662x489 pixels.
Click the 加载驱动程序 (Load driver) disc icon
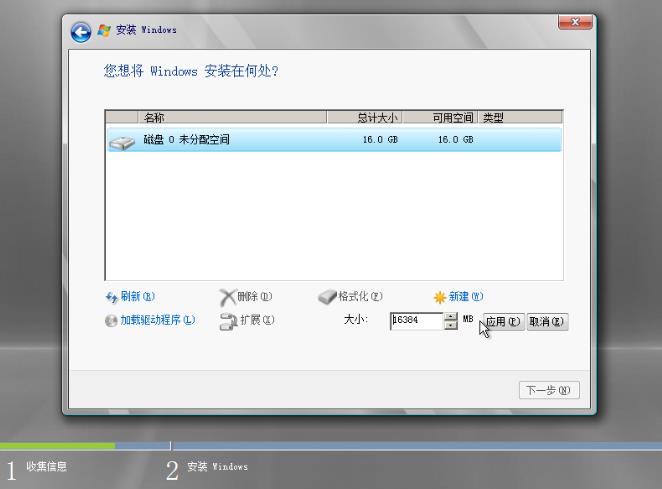[x=112, y=321]
